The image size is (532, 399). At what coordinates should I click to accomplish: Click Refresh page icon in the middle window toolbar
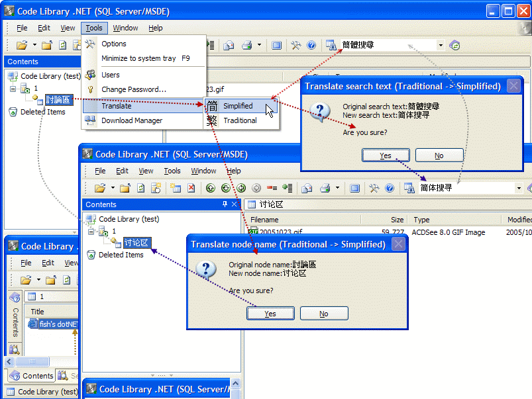click(140, 188)
